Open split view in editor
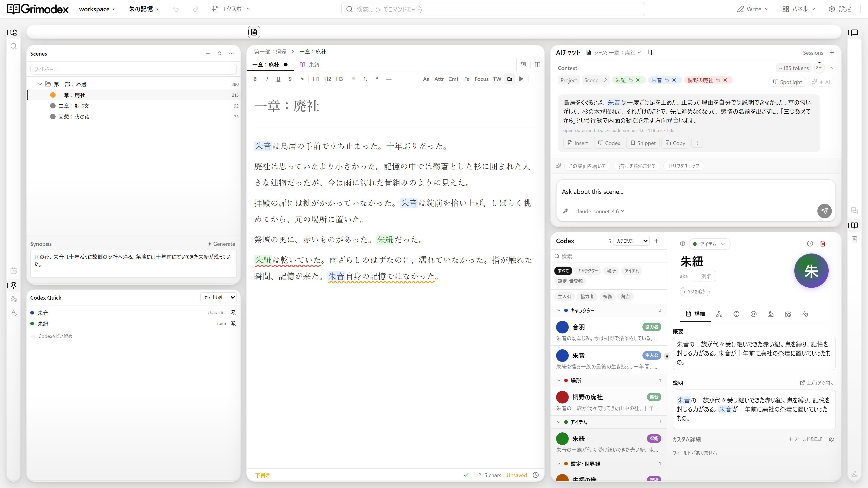Image resolution: width=868 pixels, height=488 pixels. [538, 65]
